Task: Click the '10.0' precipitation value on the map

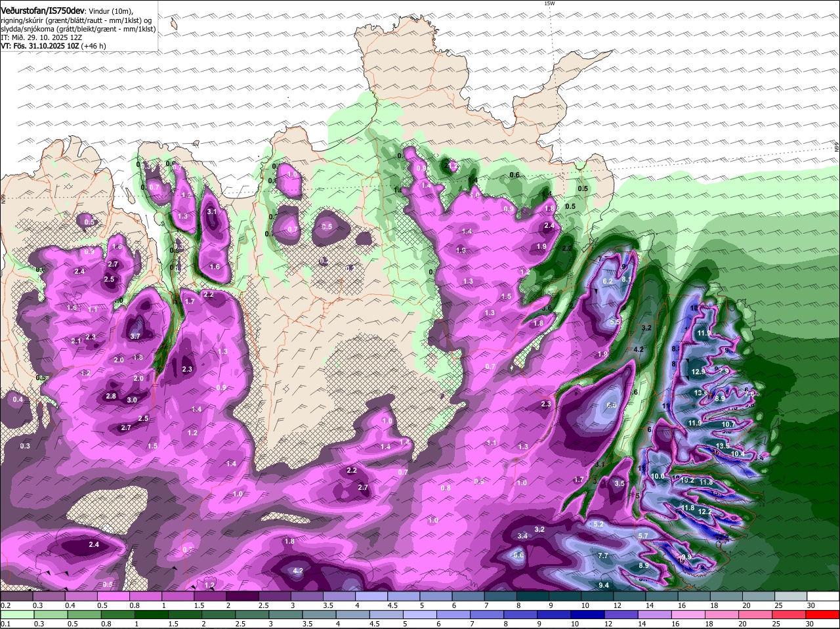Action: click(x=658, y=476)
